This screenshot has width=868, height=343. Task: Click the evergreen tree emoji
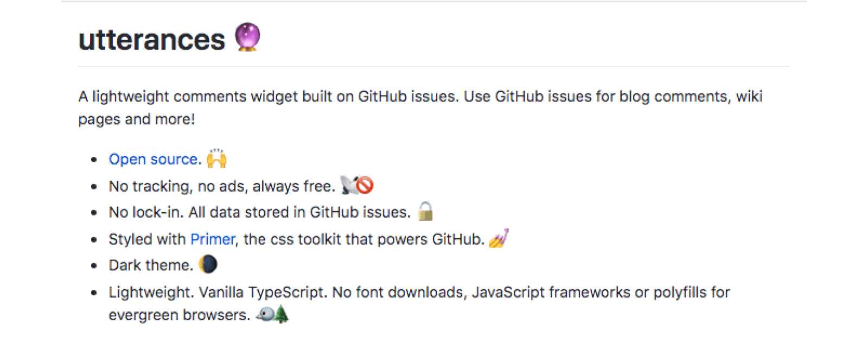coord(281,314)
